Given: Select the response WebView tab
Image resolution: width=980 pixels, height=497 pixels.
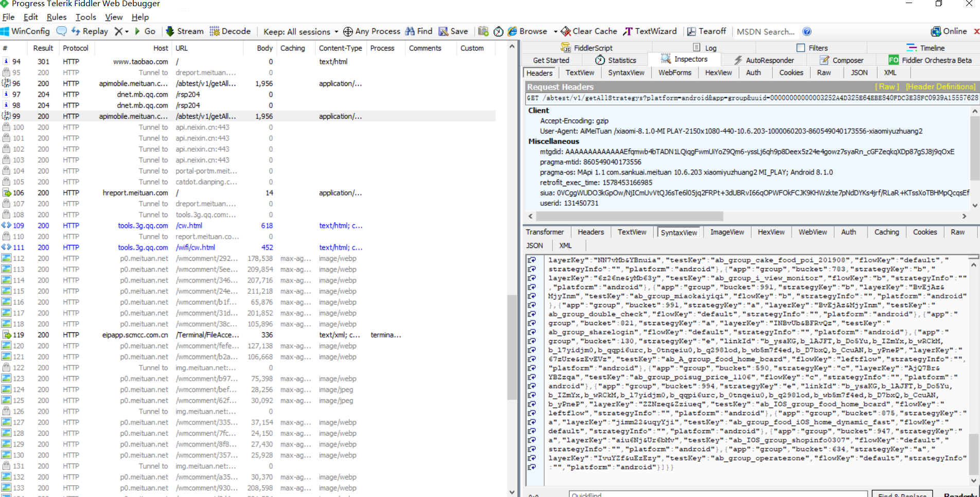Looking at the screenshot, I should click(x=812, y=232).
